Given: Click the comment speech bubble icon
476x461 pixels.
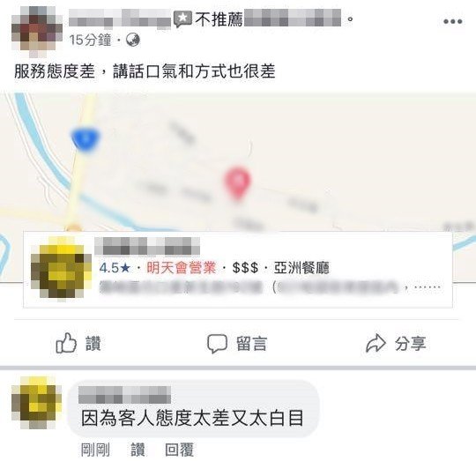Looking at the screenshot, I should pos(217,344).
